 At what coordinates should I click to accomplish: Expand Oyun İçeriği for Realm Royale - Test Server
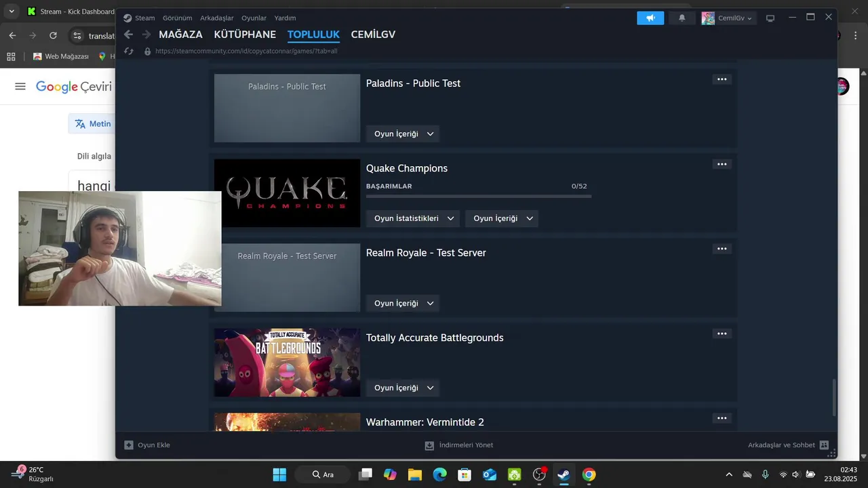pyautogui.click(x=403, y=303)
